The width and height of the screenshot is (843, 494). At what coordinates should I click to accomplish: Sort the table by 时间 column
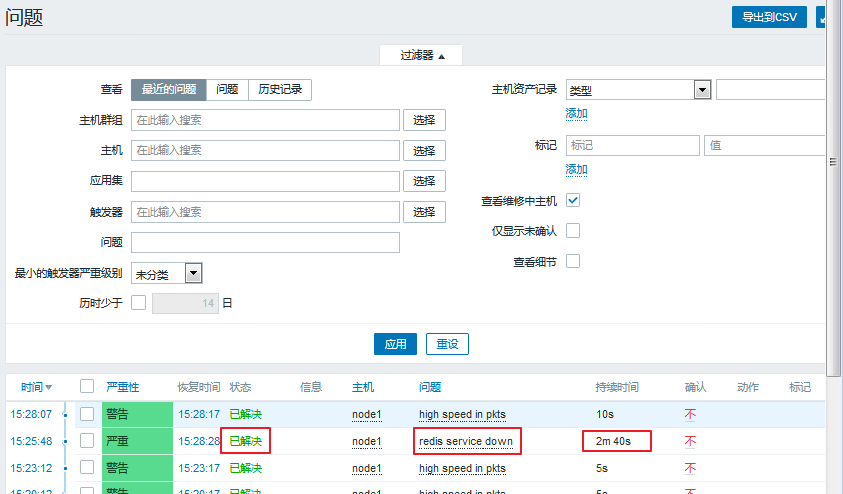point(36,387)
